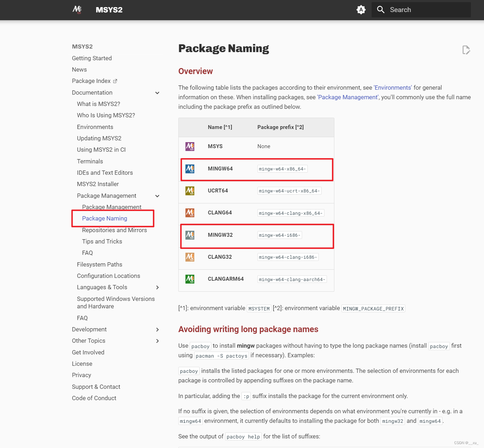This screenshot has height=448, width=484.
Task: Click the MSYS2 logo in the header
Action: click(77, 10)
